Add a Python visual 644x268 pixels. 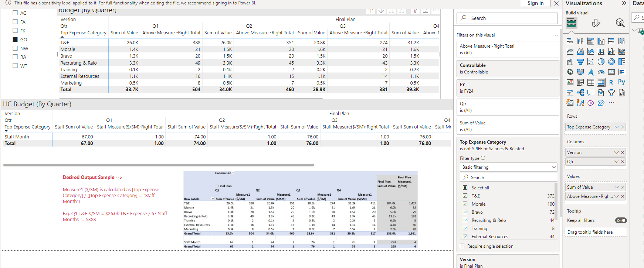tap(622, 82)
